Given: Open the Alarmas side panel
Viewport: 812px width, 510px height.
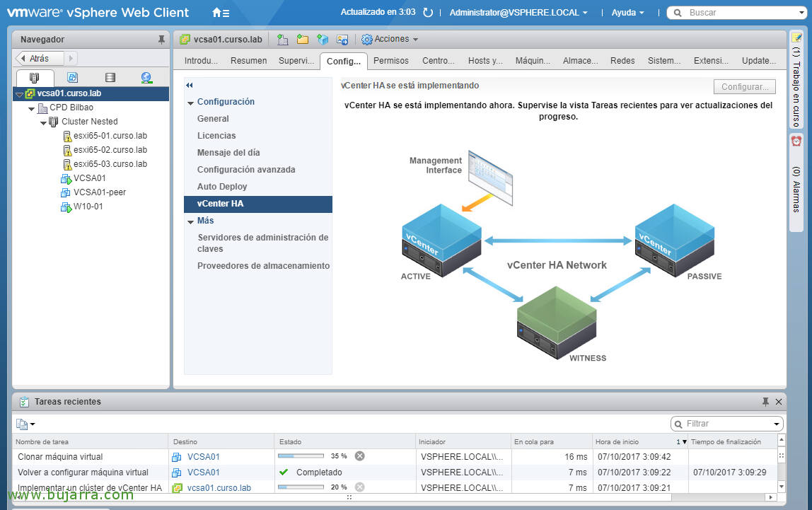Looking at the screenshot, I should coord(796,182).
